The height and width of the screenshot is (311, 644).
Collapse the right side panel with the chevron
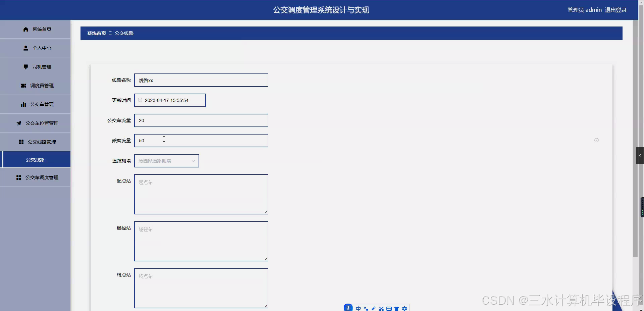click(640, 155)
